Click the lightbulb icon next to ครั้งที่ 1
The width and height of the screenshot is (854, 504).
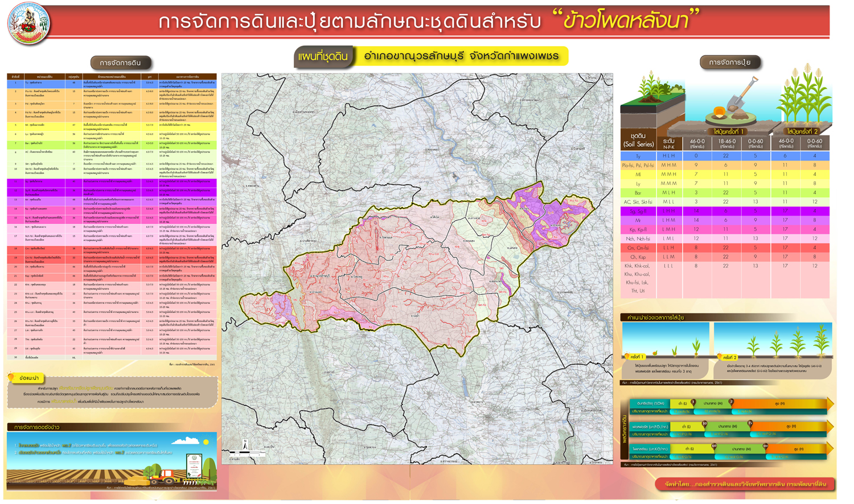point(627,357)
